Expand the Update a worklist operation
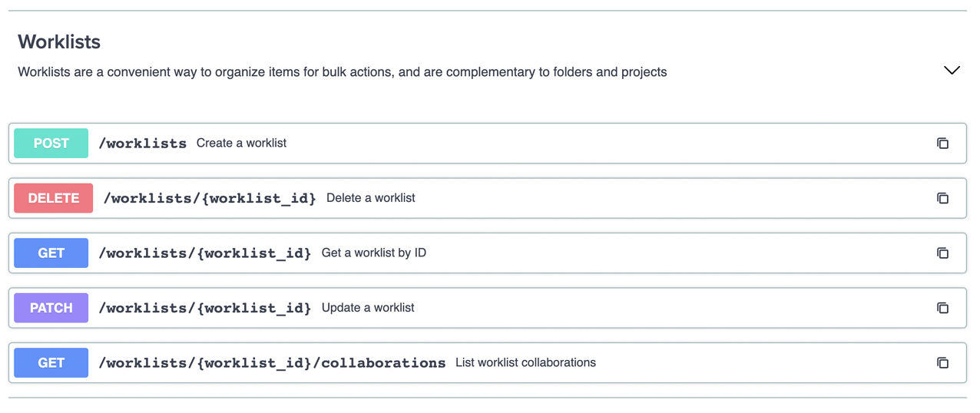 coord(487,308)
